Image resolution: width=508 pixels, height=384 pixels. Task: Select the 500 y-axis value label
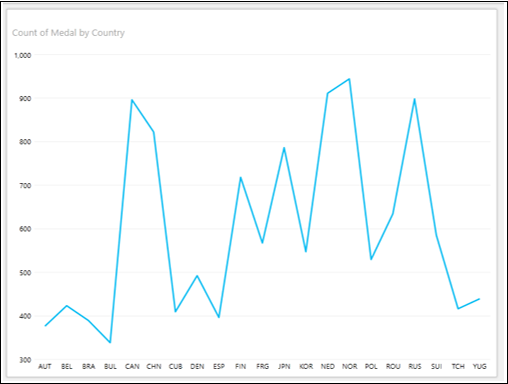(25, 273)
